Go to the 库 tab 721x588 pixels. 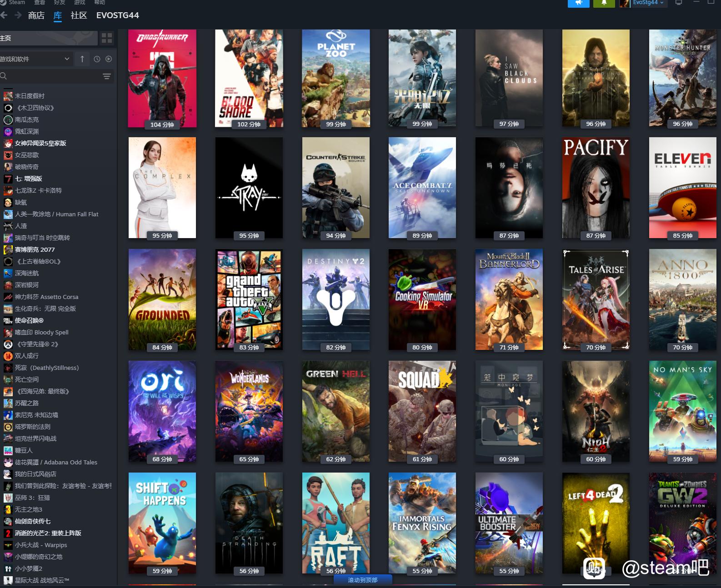click(x=58, y=15)
